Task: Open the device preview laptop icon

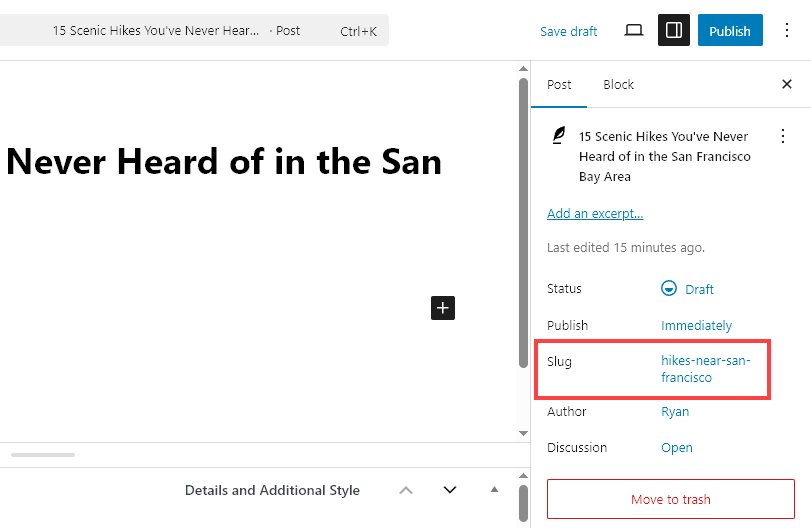Action: click(634, 31)
